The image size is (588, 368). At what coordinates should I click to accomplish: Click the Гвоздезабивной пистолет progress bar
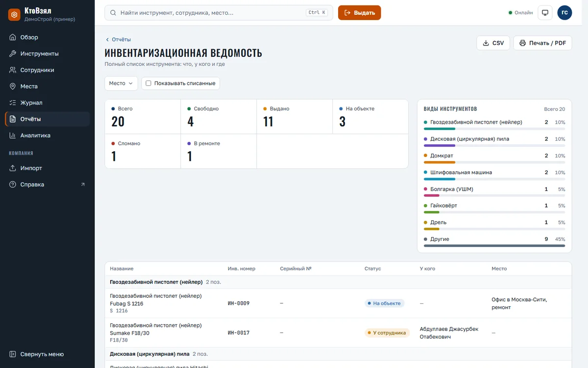(494, 129)
